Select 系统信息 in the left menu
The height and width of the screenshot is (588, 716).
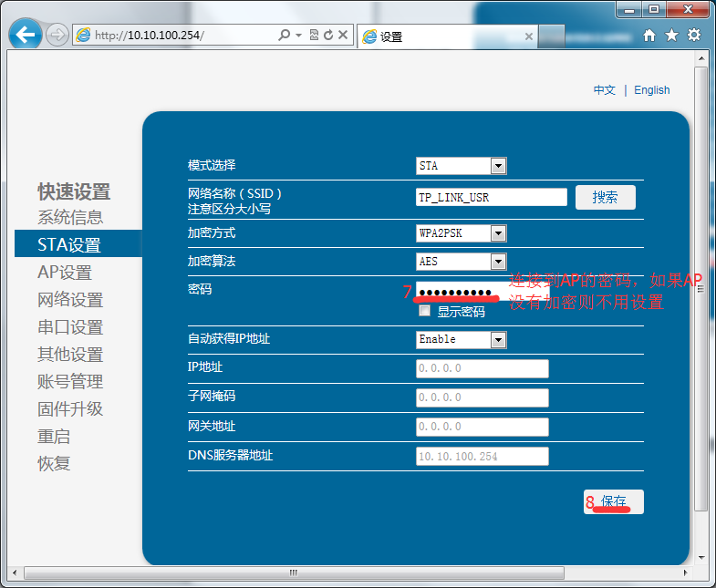coord(70,217)
